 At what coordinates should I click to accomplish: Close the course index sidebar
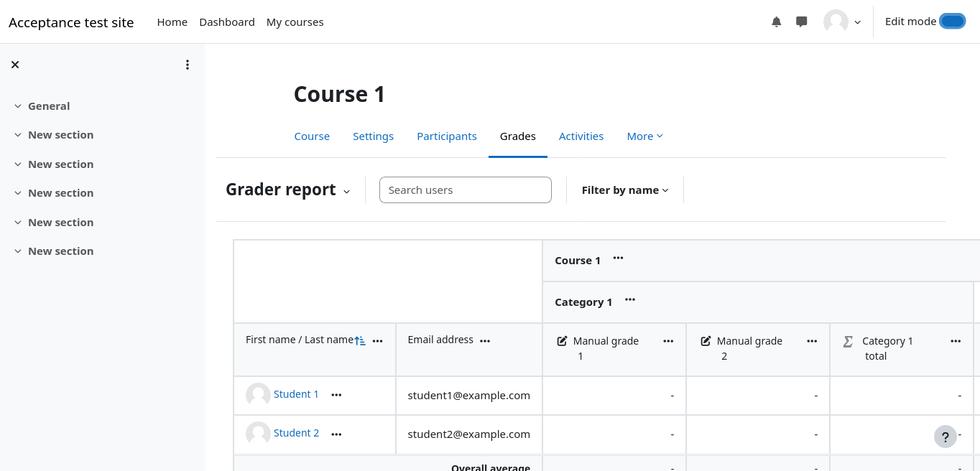[x=15, y=65]
